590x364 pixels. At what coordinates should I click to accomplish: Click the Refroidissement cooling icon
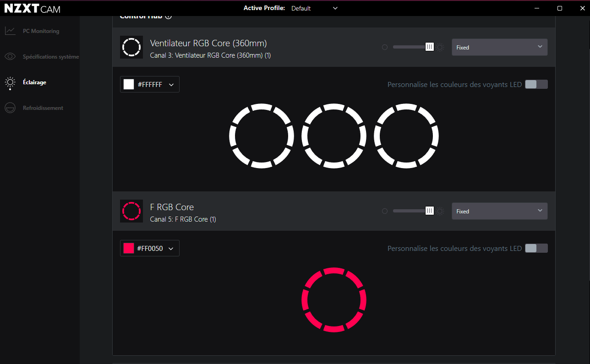pos(10,108)
